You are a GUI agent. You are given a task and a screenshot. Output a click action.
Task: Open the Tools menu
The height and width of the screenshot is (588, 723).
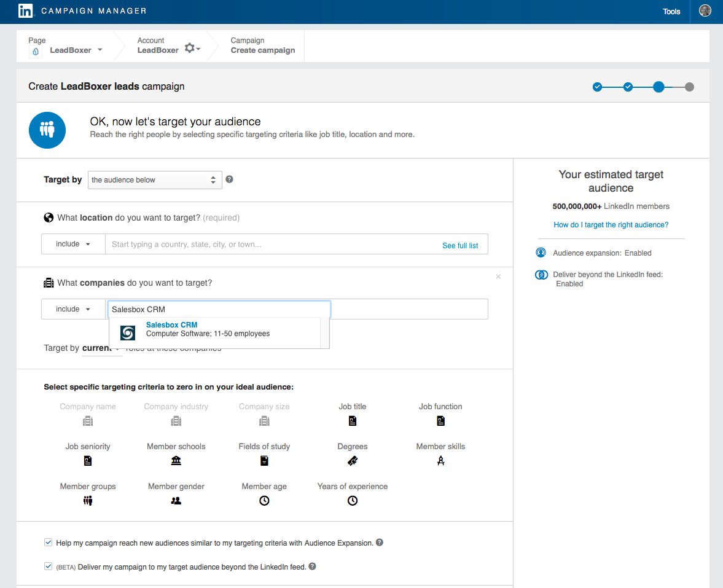671,12
